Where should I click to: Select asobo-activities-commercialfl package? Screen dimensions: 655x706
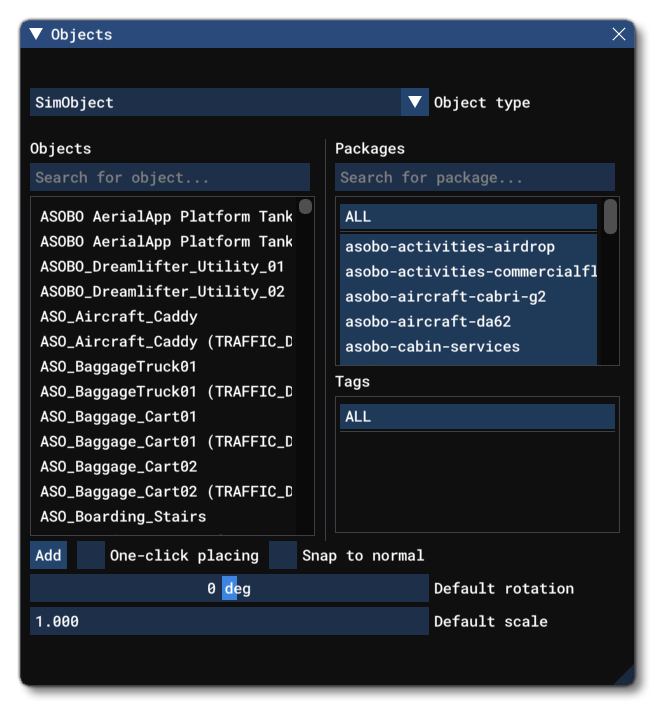(468, 272)
